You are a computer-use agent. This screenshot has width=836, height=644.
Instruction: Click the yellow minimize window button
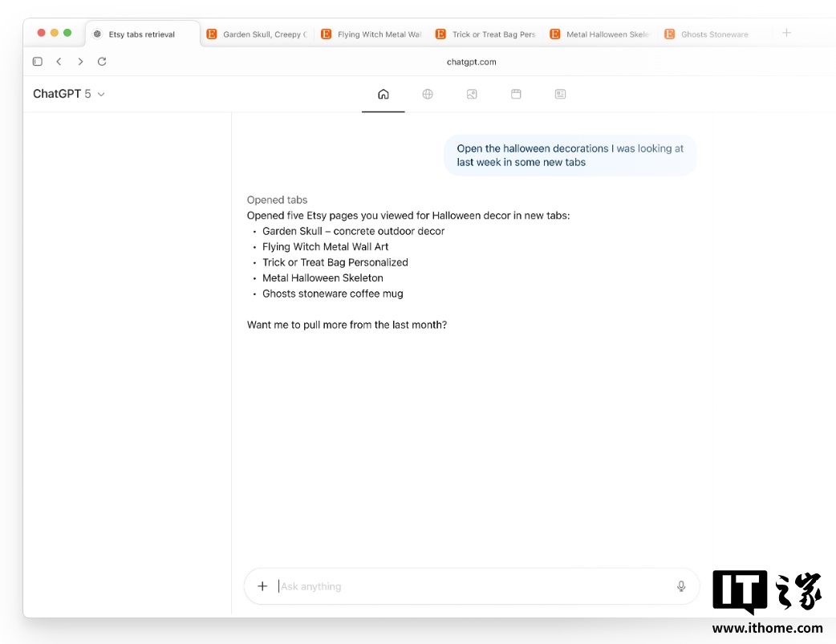point(55,33)
